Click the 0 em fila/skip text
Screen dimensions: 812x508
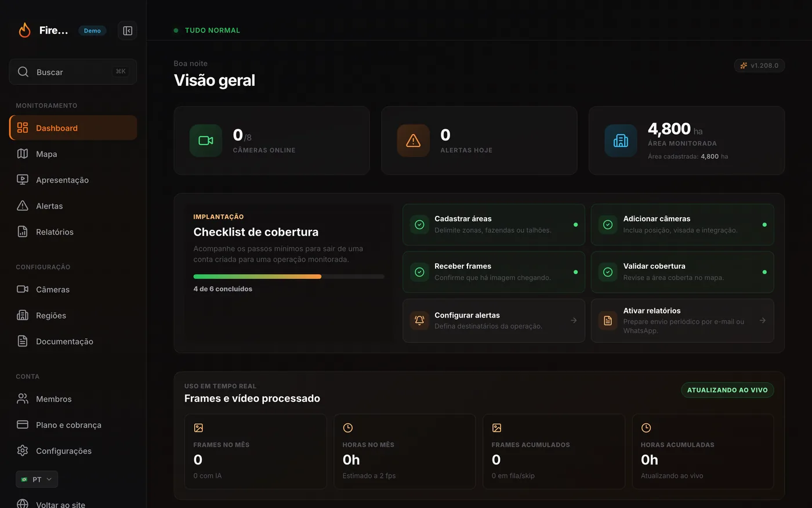(x=513, y=475)
